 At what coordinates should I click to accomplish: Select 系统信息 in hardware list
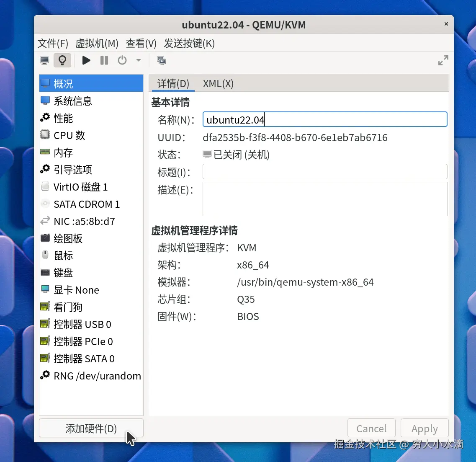click(91, 101)
